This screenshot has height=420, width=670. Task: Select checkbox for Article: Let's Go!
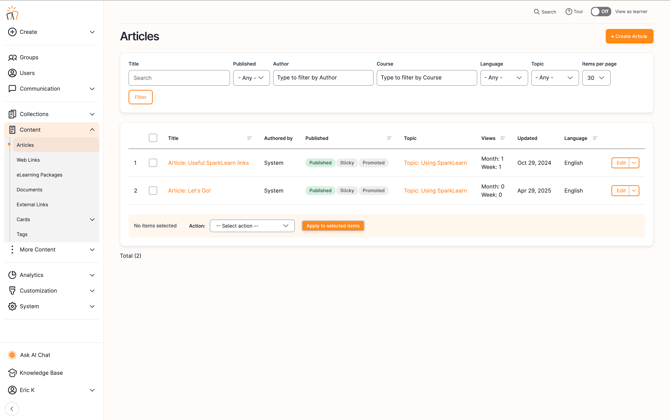coord(153,190)
